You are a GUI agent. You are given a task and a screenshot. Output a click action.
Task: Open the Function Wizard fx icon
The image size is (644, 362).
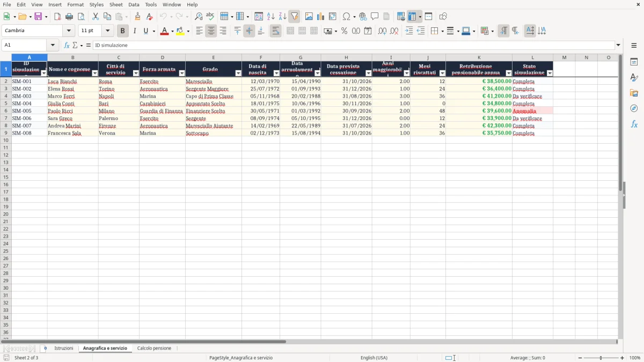tap(67, 46)
